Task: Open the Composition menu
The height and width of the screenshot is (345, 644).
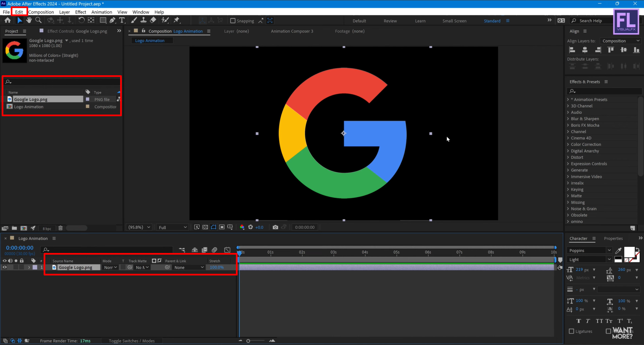Action: pos(41,12)
